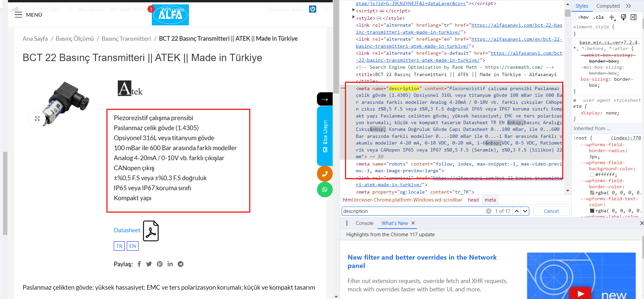Clear the search field with X icon

(489, 211)
